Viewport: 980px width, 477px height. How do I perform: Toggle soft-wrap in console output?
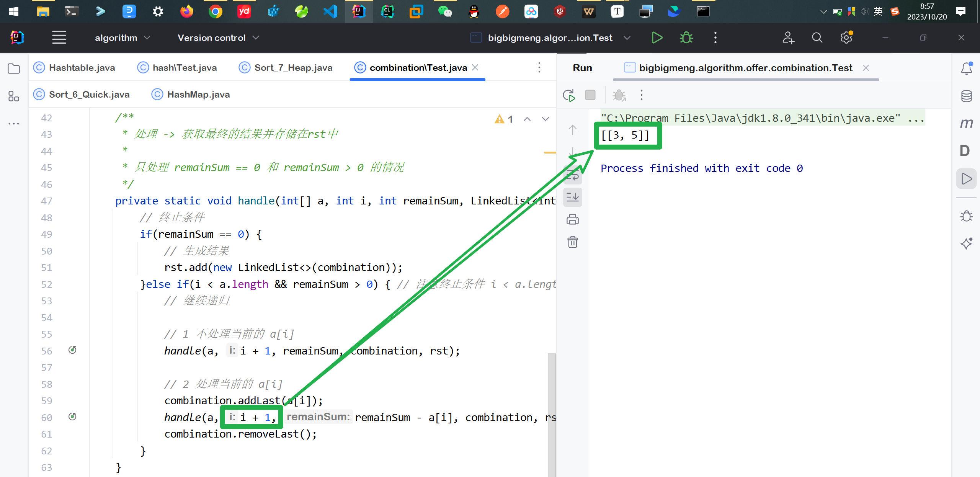573,176
